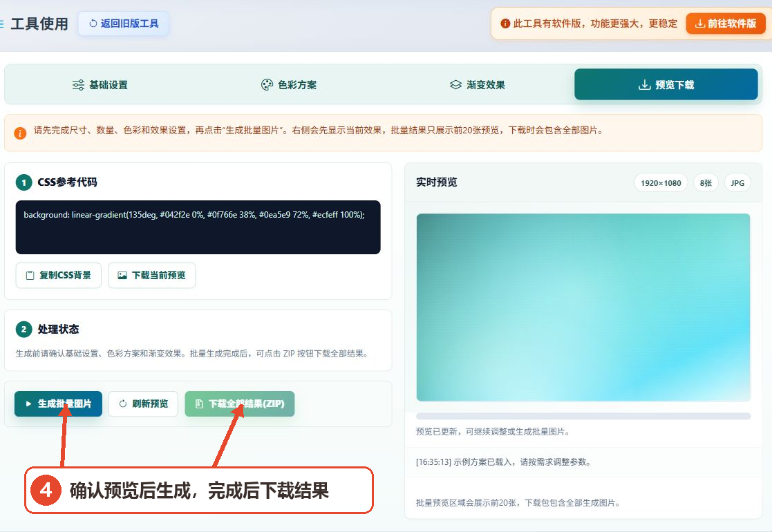Click the 工具使用 page title
772x532 pixels.
(x=39, y=23)
